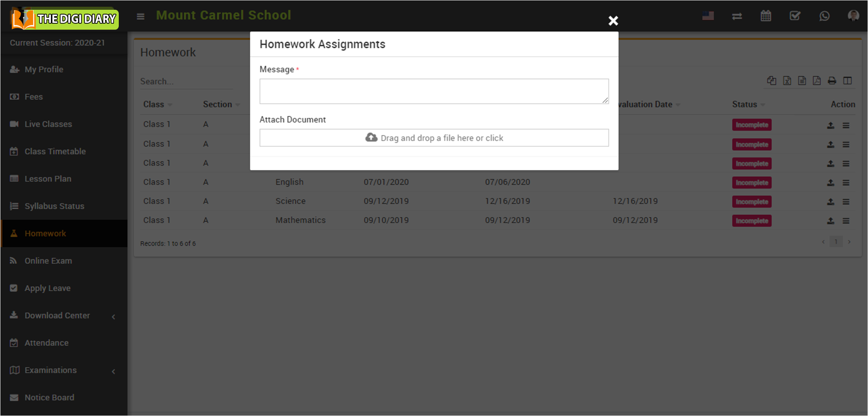Toggle column visibility icon
This screenshot has height=416, width=868.
click(847, 81)
